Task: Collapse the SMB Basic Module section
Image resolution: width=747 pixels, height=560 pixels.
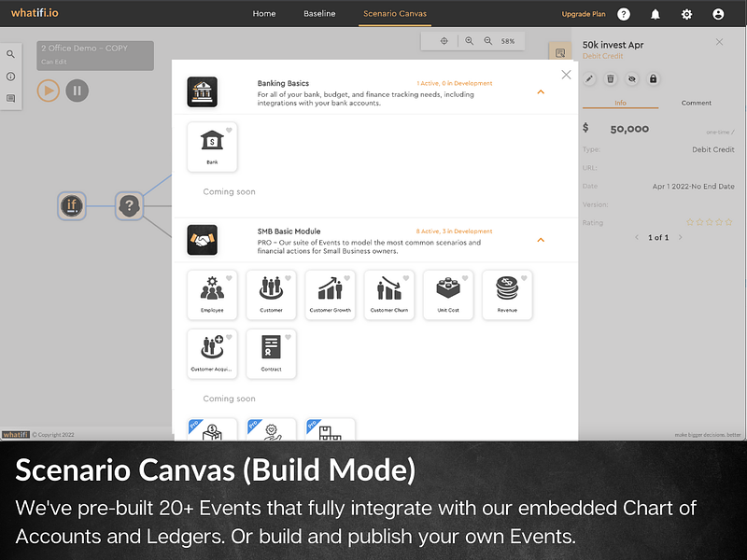Action: click(541, 240)
